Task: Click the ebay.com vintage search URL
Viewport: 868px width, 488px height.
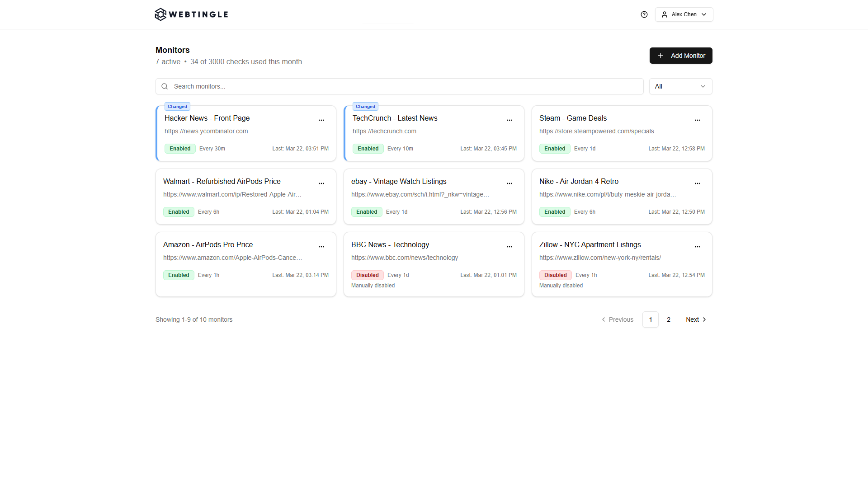Action: coord(420,194)
